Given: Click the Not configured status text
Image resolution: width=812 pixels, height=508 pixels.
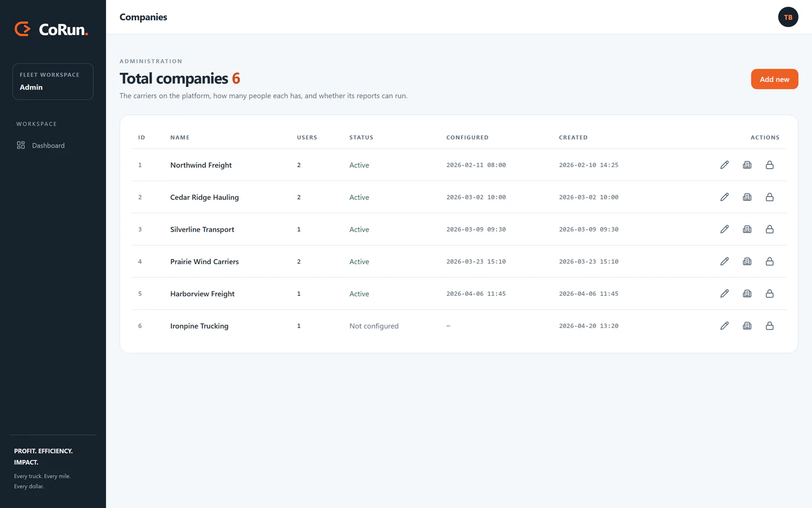Looking at the screenshot, I should (374, 326).
